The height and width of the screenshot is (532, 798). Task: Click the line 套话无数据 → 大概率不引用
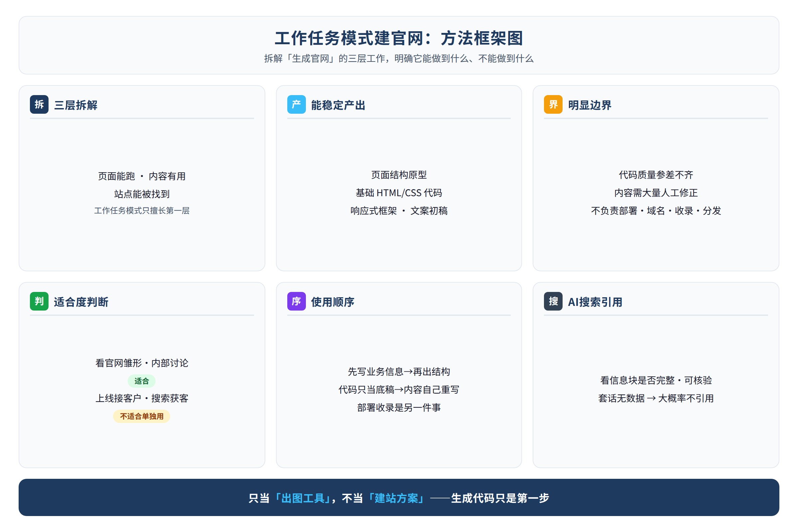(x=656, y=398)
